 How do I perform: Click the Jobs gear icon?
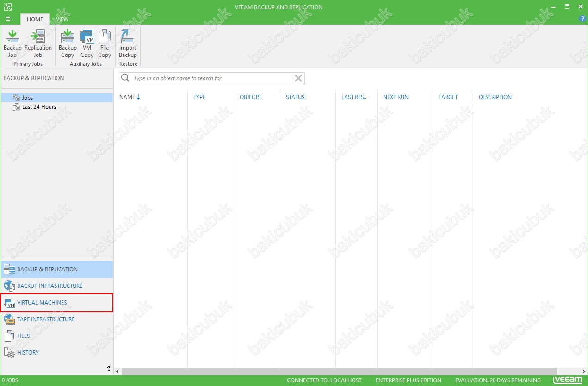[x=17, y=98]
